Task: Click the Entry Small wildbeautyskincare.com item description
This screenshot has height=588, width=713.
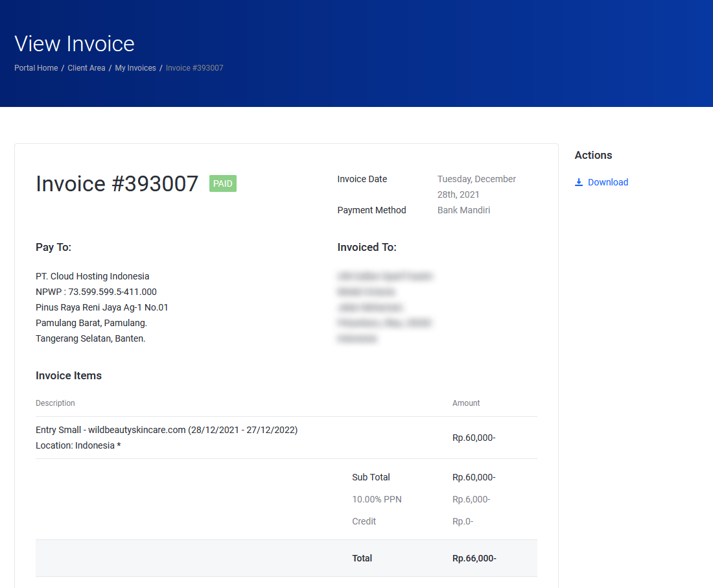Action: (x=167, y=430)
